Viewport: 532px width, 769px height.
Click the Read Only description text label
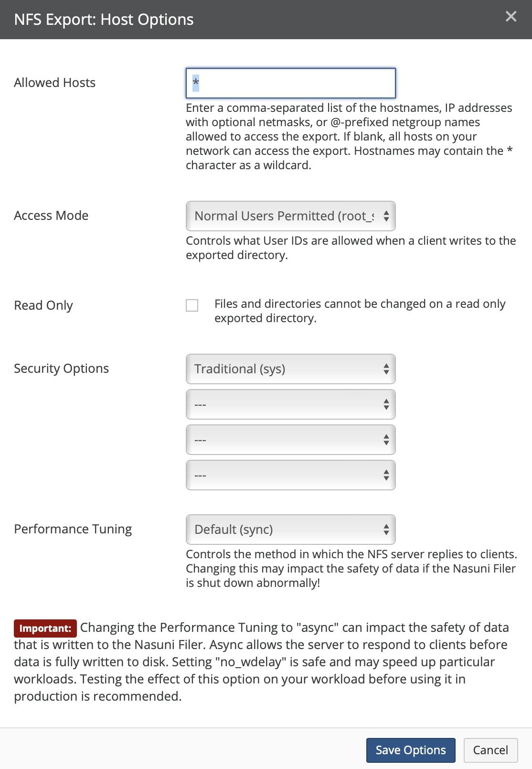(x=360, y=311)
